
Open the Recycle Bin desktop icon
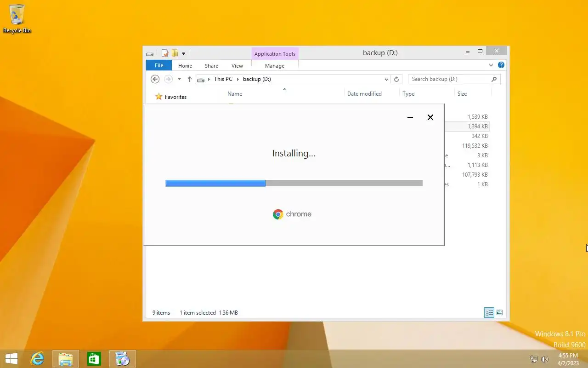[x=17, y=19]
